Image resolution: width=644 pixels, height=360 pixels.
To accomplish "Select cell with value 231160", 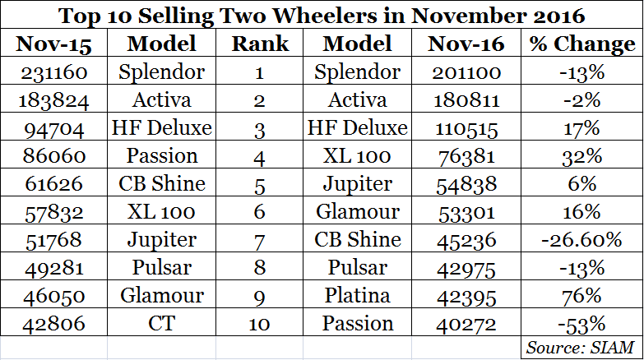I will (x=54, y=72).
